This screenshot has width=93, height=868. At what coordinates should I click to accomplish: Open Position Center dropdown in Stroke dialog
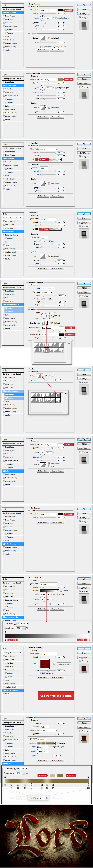coord(44,727)
